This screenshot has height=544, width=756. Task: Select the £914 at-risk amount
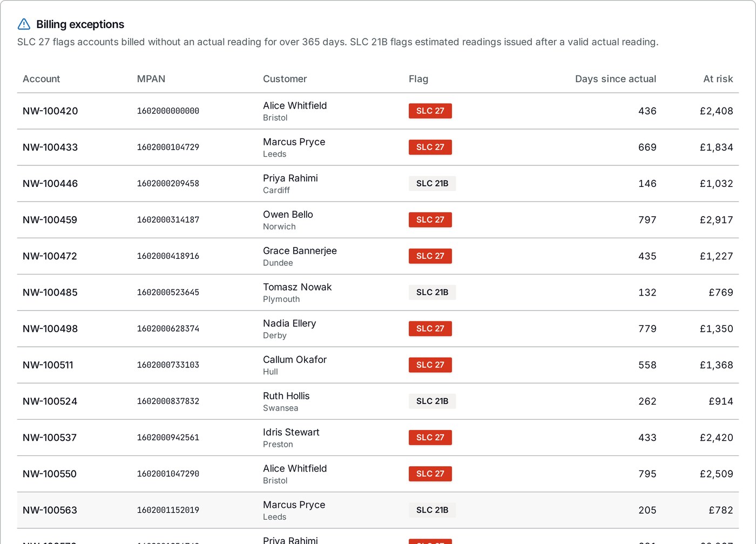point(721,401)
